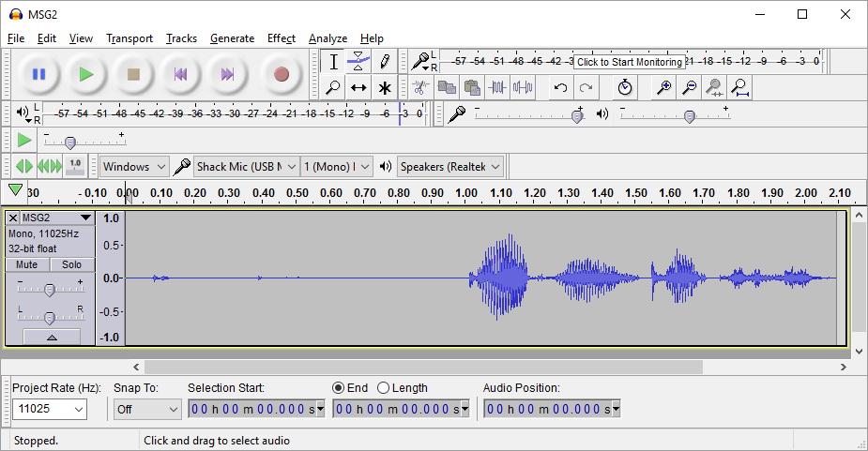Open the Speakers (Realtek playback device dropdown
Viewport: 868px width, 451px height.
coord(450,167)
